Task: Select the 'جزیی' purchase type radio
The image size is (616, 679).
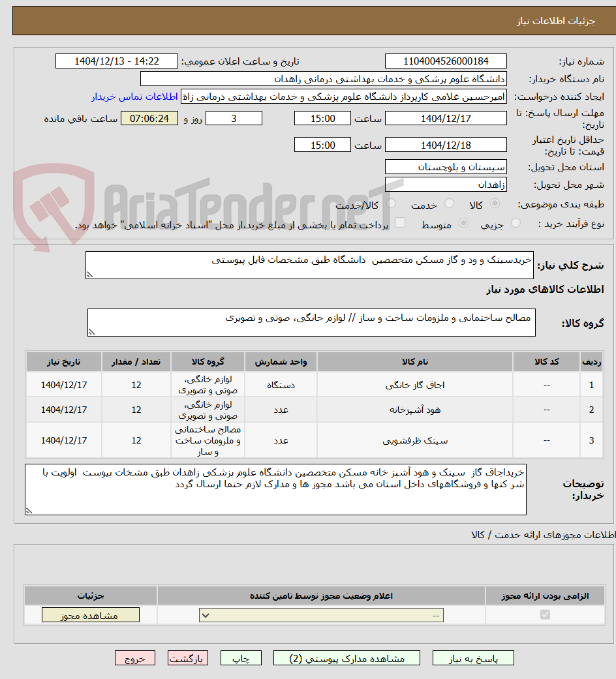Action: 516,223
